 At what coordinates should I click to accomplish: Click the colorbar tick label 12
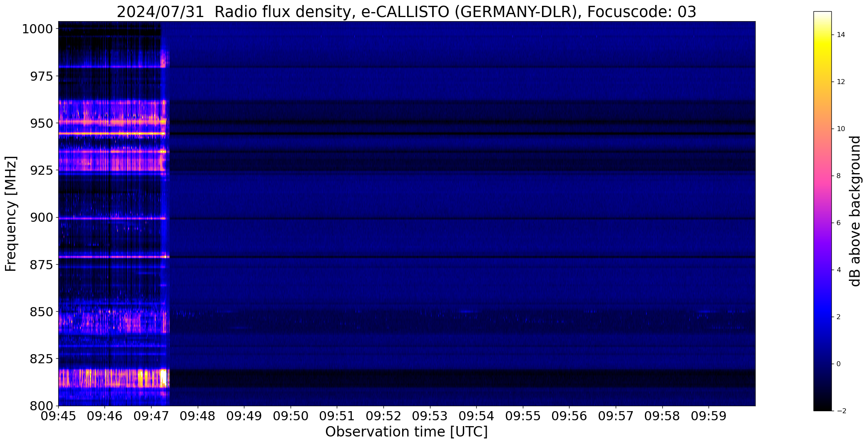pyautogui.click(x=841, y=82)
